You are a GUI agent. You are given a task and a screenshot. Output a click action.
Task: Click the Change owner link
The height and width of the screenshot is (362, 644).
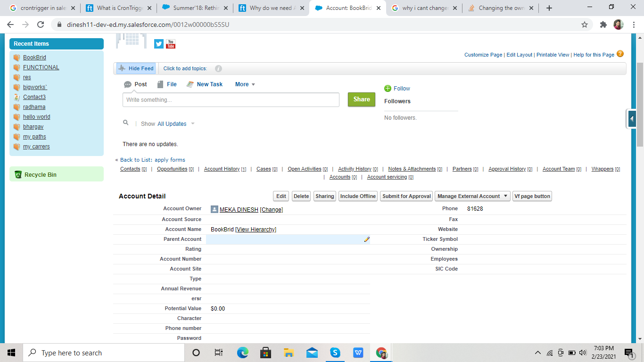click(x=271, y=210)
